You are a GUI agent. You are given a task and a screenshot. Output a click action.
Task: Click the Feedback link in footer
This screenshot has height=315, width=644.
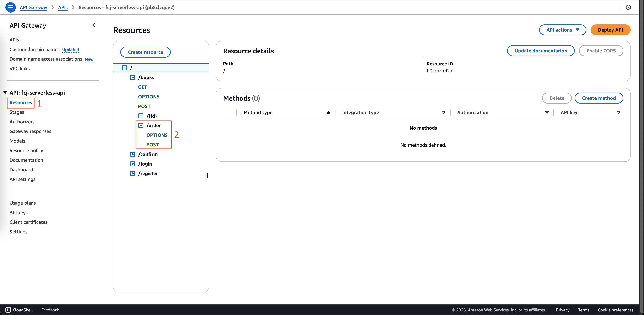click(50, 310)
